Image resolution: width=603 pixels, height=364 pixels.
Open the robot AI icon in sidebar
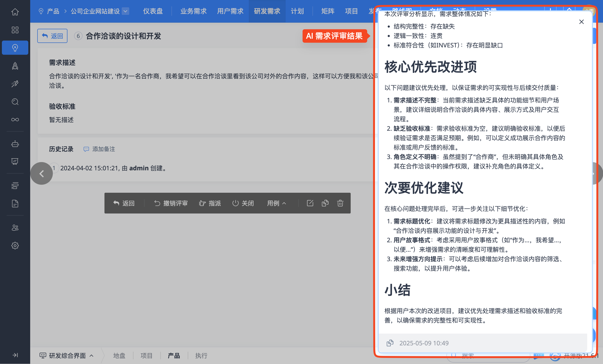click(15, 144)
